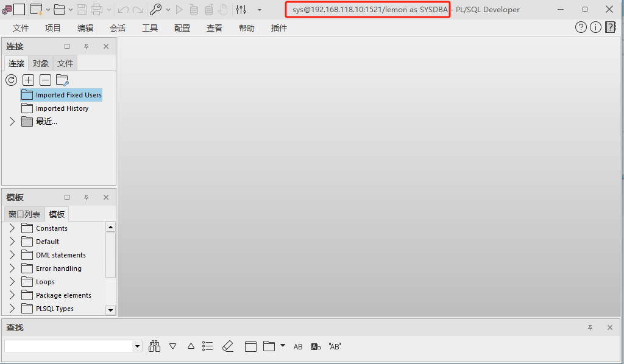Click the Print toolbar icon

point(97,9)
